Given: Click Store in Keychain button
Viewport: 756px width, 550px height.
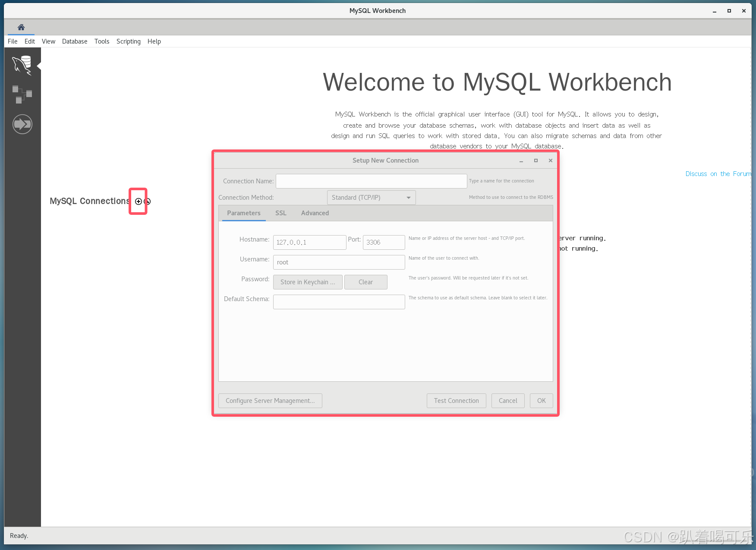Looking at the screenshot, I should coord(308,282).
